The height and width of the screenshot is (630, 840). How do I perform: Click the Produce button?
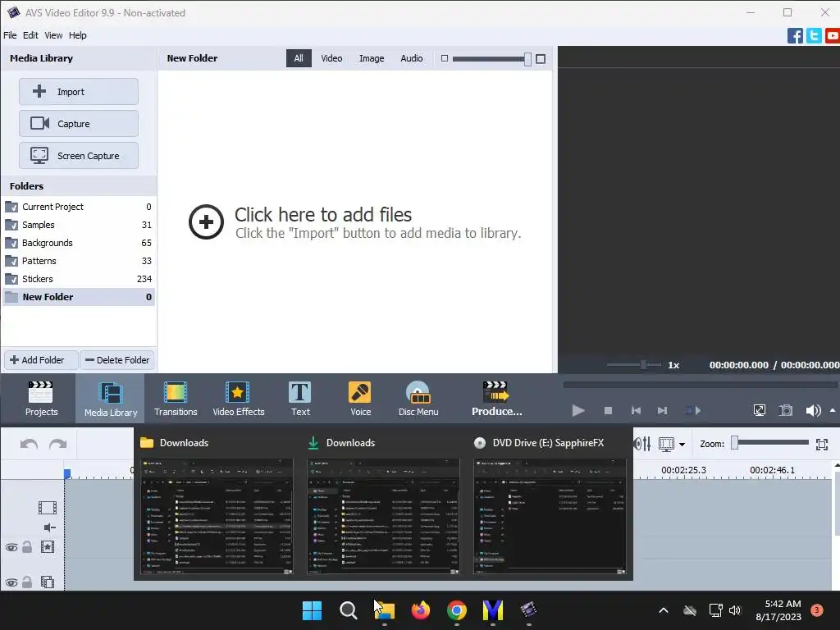pos(496,399)
